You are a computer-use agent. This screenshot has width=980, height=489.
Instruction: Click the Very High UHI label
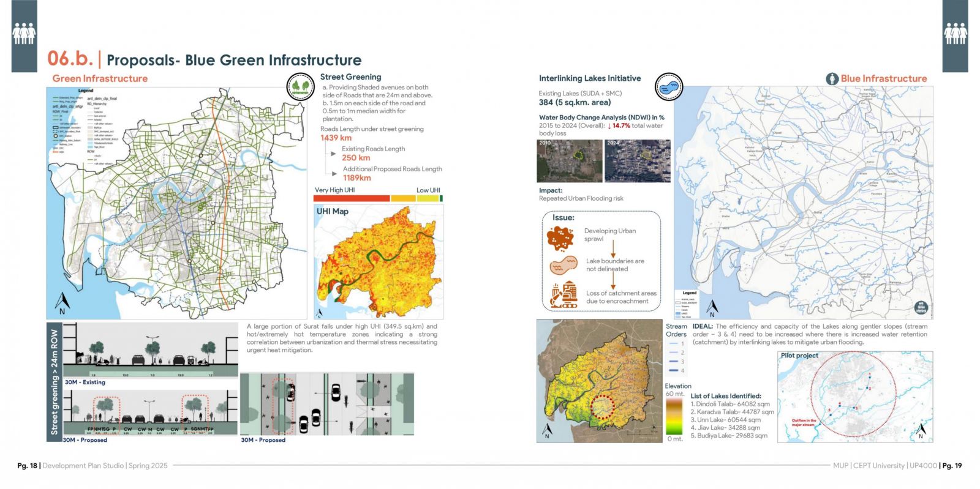click(334, 190)
